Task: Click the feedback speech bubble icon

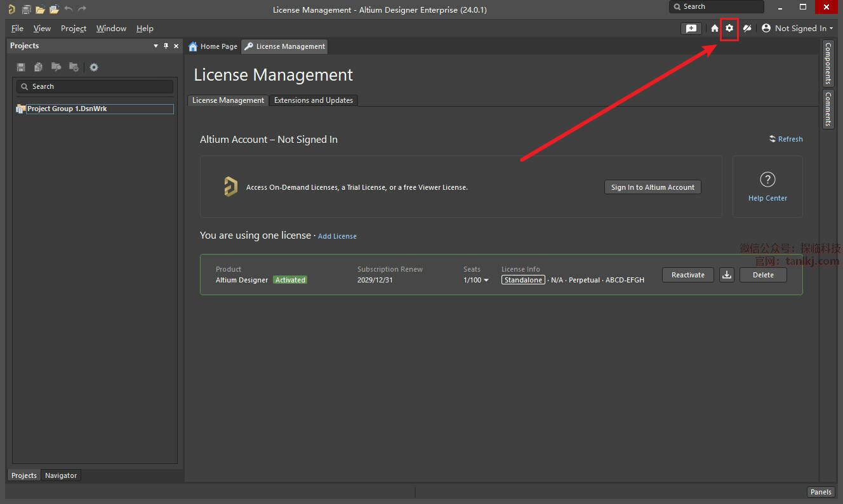Action: 691,29
